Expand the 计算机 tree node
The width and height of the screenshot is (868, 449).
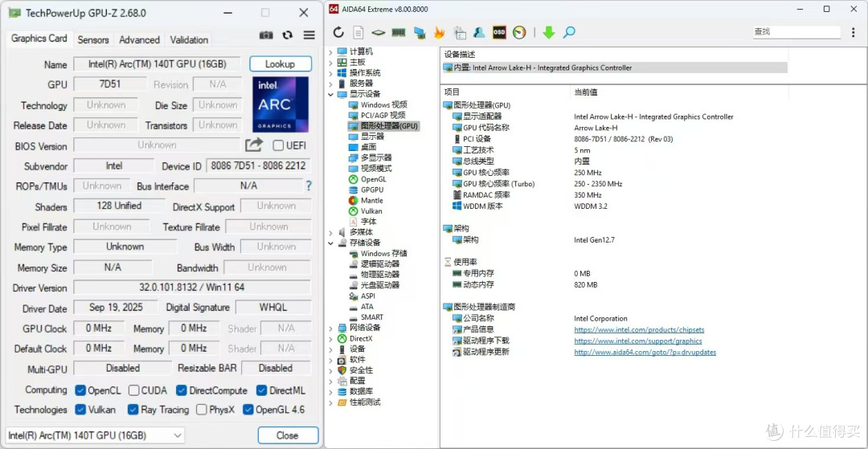coord(331,52)
